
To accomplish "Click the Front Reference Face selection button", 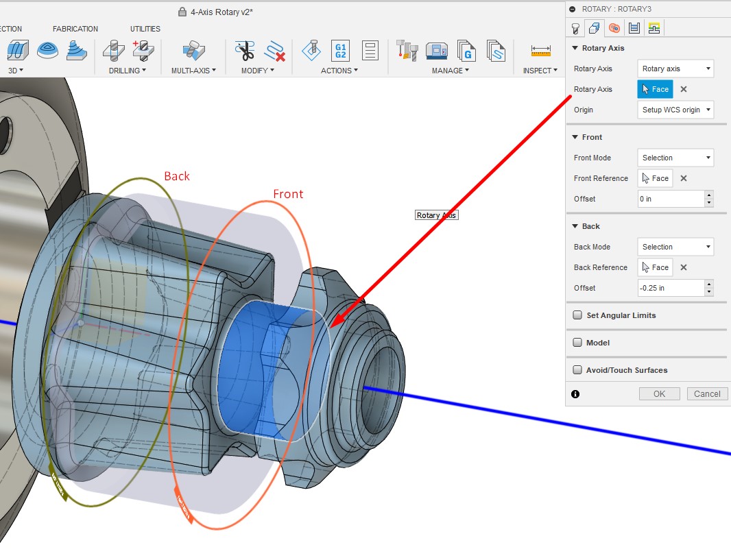I will click(655, 178).
